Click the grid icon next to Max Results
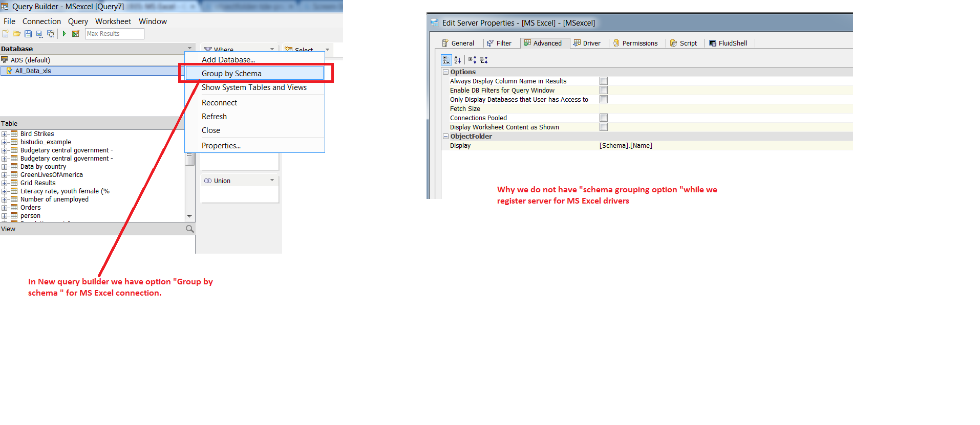Screen dimensions: 980x425 pos(76,34)
